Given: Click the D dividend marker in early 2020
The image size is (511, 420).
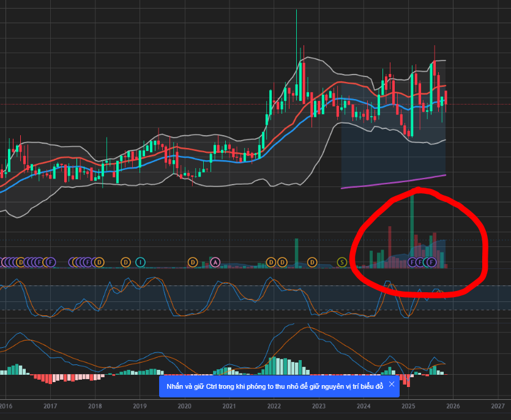Looking at the screenshot, I should [193, 262].
